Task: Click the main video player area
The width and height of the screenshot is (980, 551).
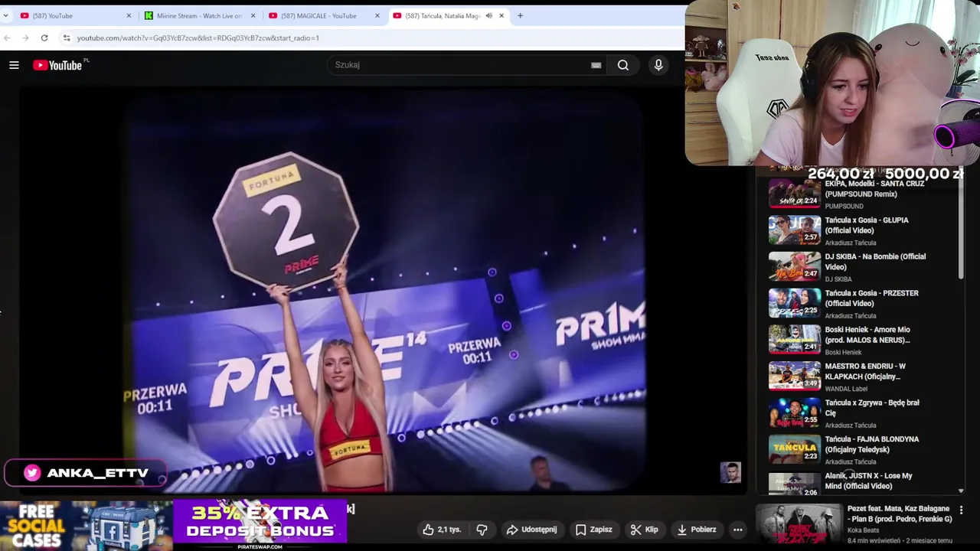Action: (x=383, y=291)
